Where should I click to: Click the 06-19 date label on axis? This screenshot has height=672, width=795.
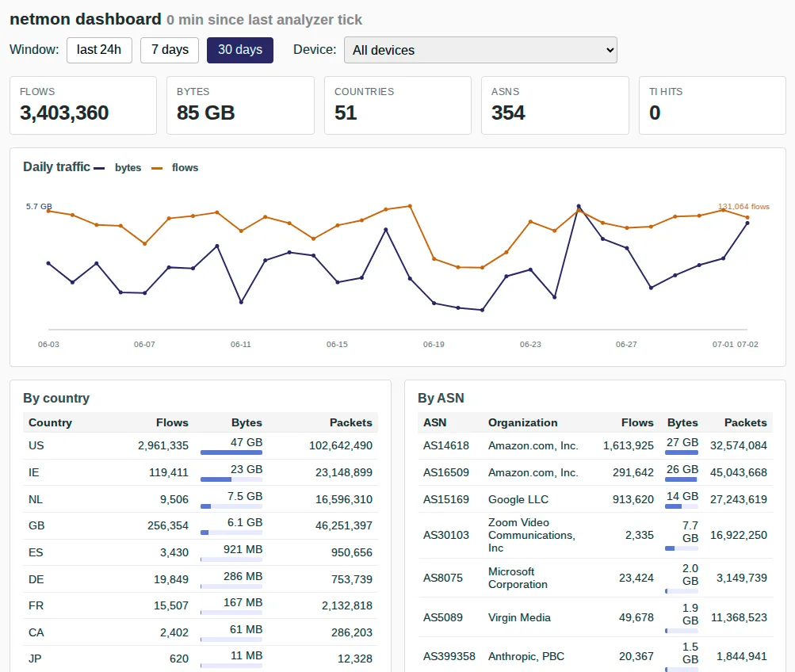click(x=434, y=344)
